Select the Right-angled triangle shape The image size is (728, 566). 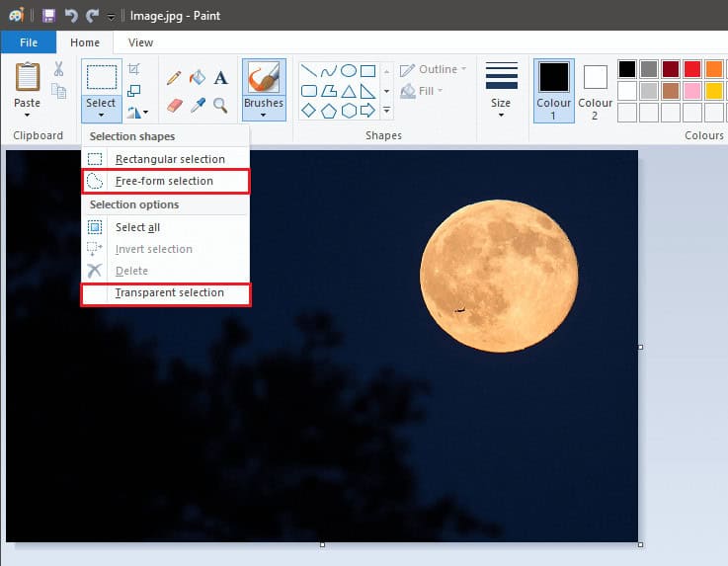coord(367,91)
